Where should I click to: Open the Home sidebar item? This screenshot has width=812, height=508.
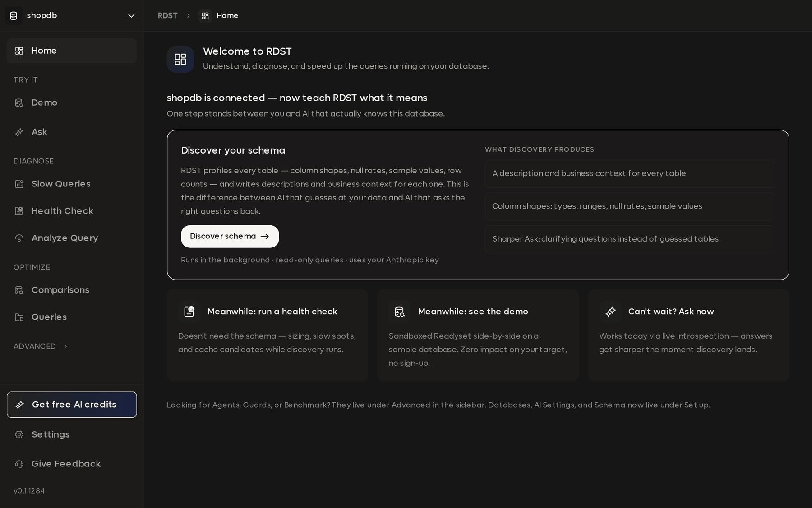(72, 51)
